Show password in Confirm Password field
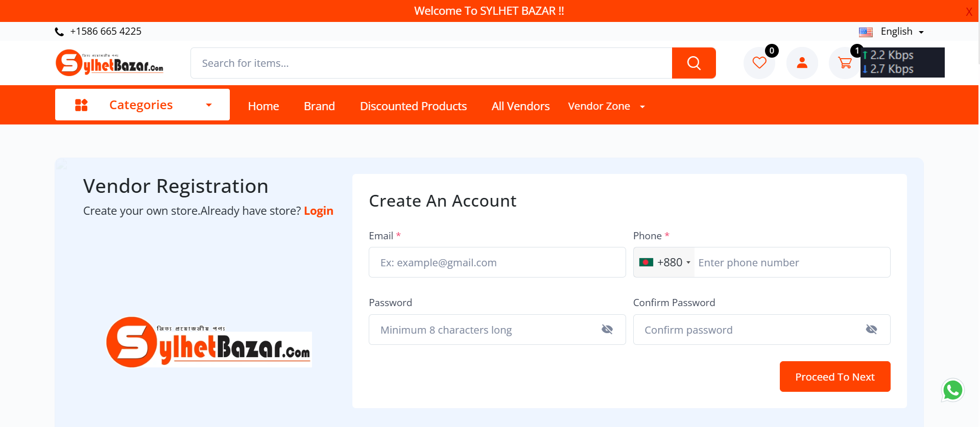 point(871,330)
